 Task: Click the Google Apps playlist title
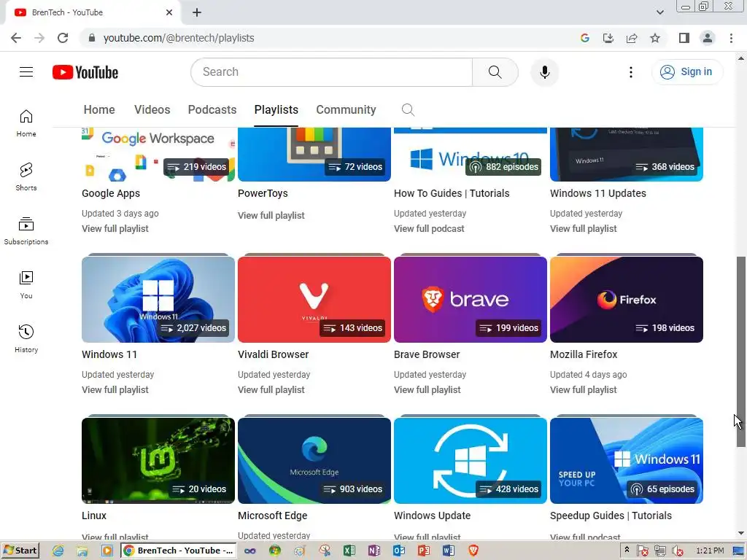(111, 193)
